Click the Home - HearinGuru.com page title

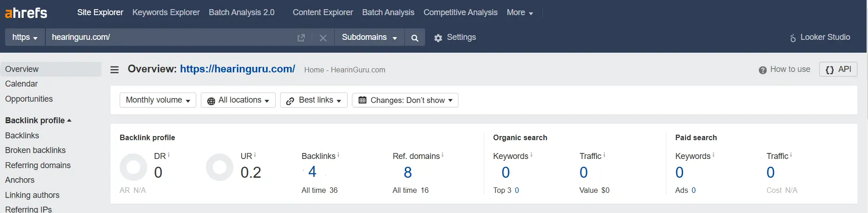coord(345,70)
